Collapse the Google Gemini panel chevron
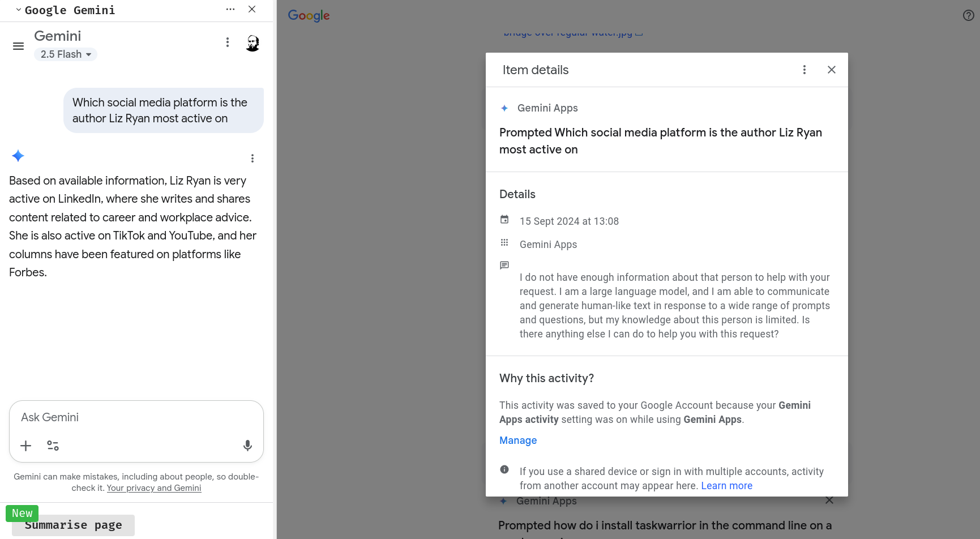This screenshot has height=539, width=980. [18, 10]
